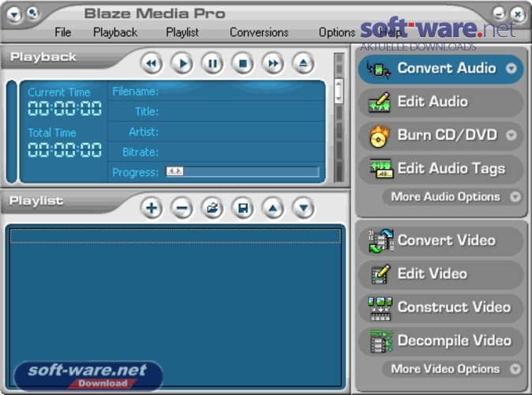532x395 pixels.
Task: Click the Convert Video film icon
Action: [380, 241]
